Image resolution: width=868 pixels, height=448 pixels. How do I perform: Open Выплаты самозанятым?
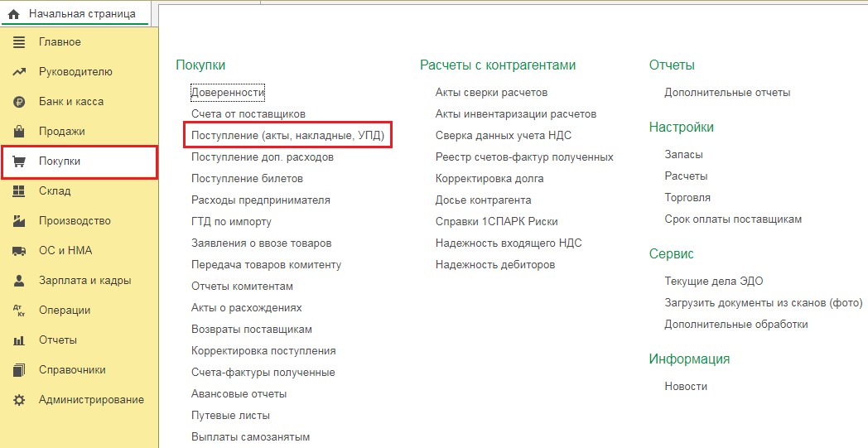click(x=251, y=437)
